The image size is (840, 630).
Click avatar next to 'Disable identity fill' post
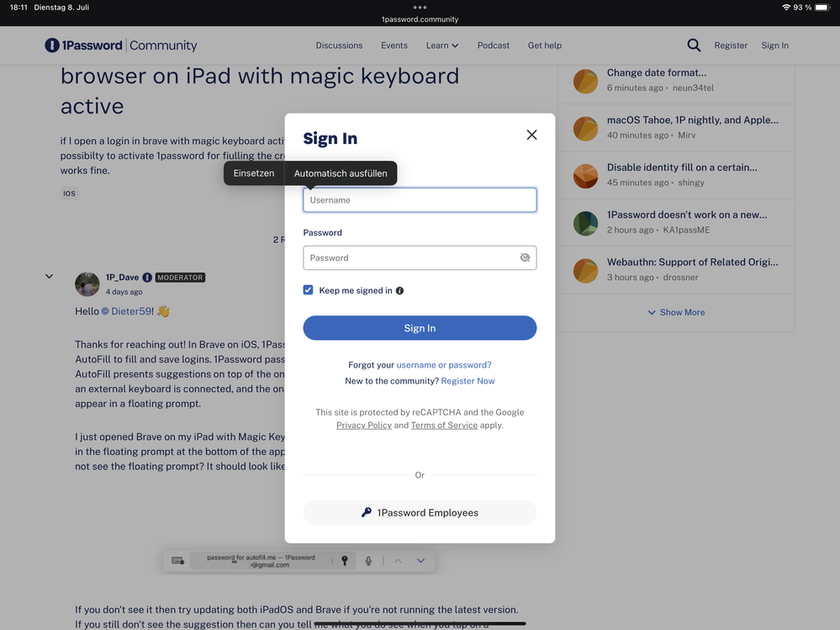pos(585,176)
